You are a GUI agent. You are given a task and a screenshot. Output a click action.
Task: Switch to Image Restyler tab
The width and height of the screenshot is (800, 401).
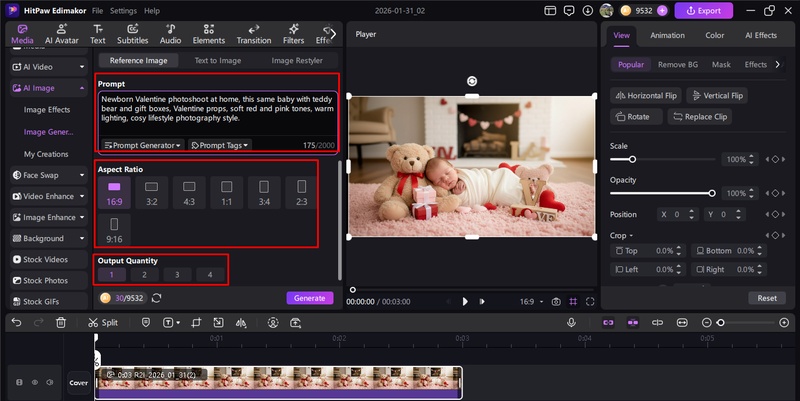[297, 60]
